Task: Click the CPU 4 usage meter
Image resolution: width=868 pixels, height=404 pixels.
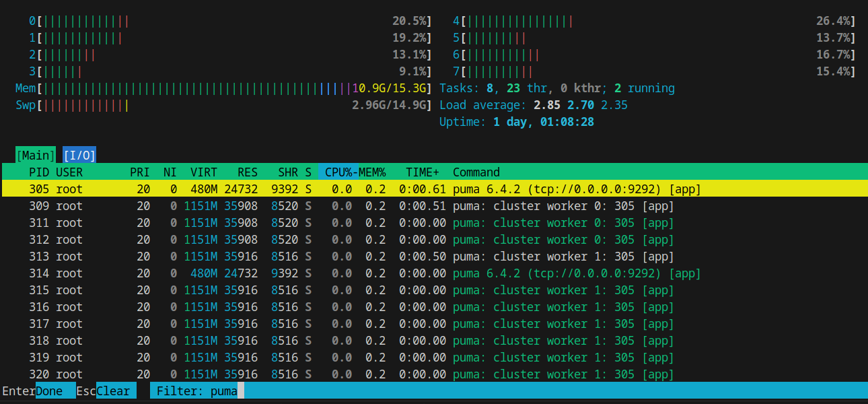Action: point(655,21)
